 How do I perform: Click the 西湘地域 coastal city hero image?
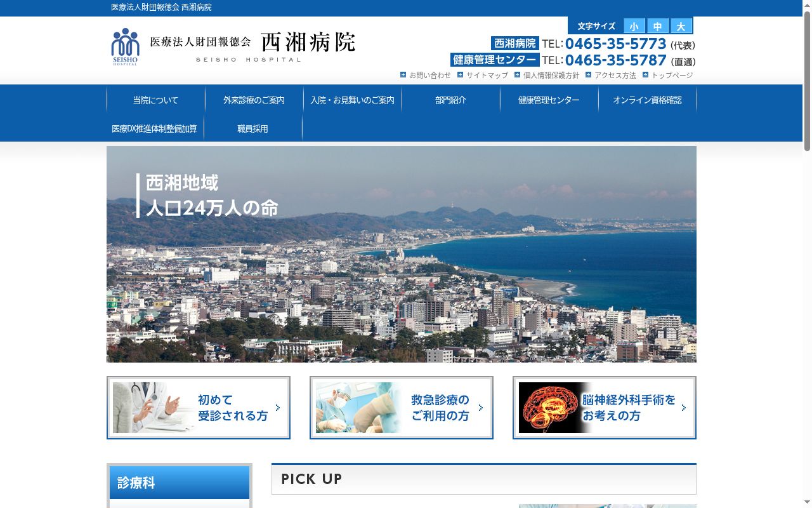coord(402,254)
